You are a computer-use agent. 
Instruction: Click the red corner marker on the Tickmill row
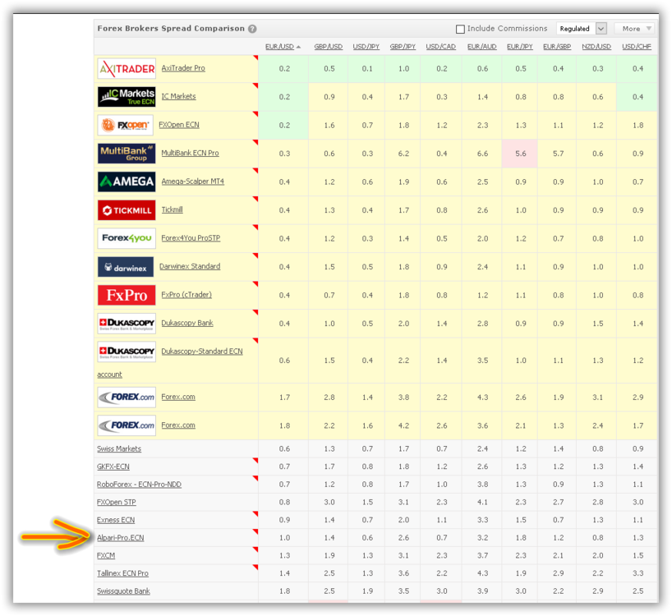click(x=255, y=199)
